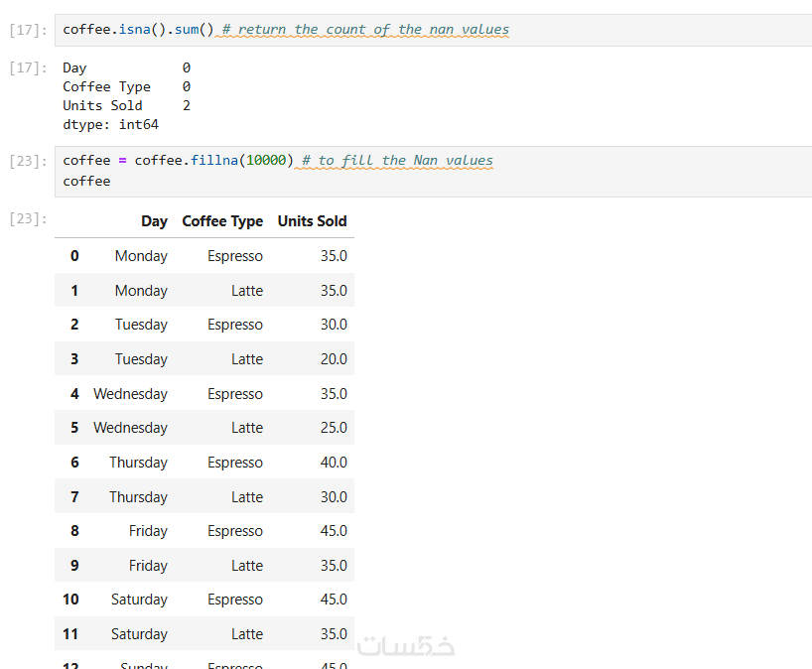Click the 'dtype: int64' output line
812x669 pixels.
110,125
